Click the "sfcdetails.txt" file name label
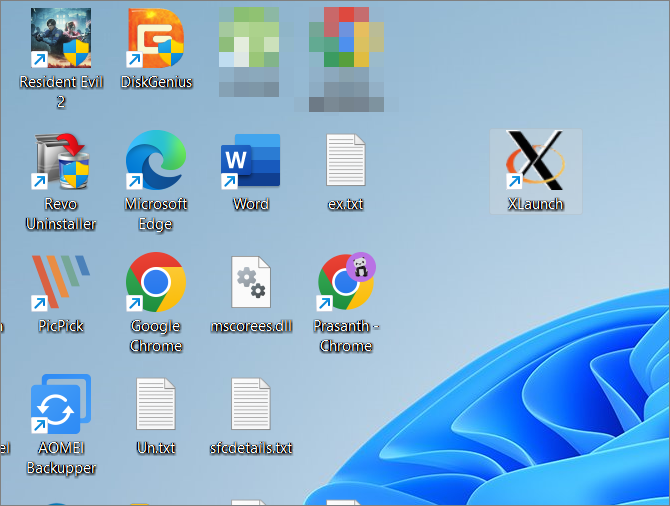Viewport: 670px width, 506px height. pos(251,448)
